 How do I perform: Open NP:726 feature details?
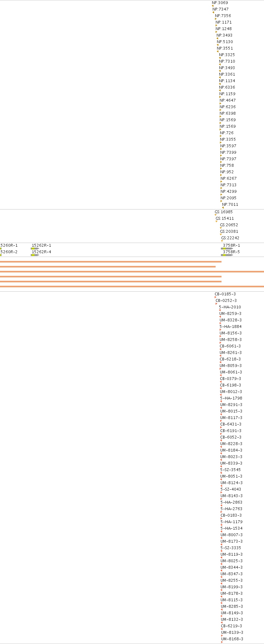coord(227,133)
